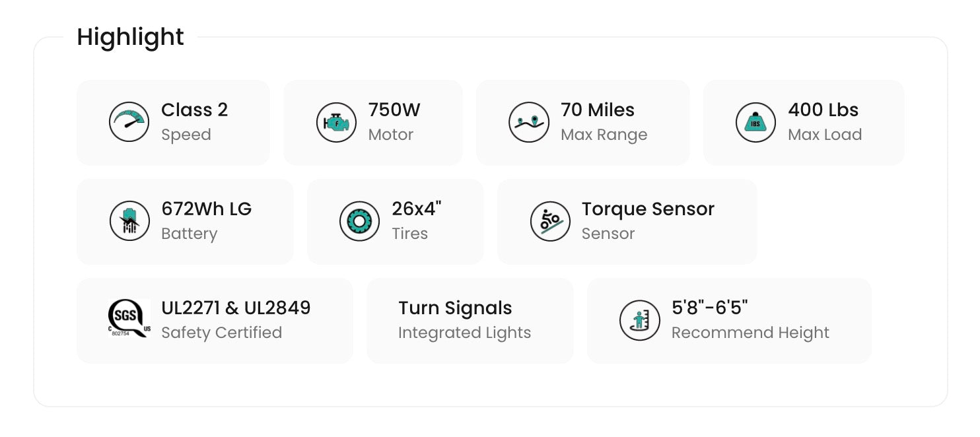This screenshot has width=980, height=437.
Task: Click the 26x4" Tires text
Action: tap(416, 221)
